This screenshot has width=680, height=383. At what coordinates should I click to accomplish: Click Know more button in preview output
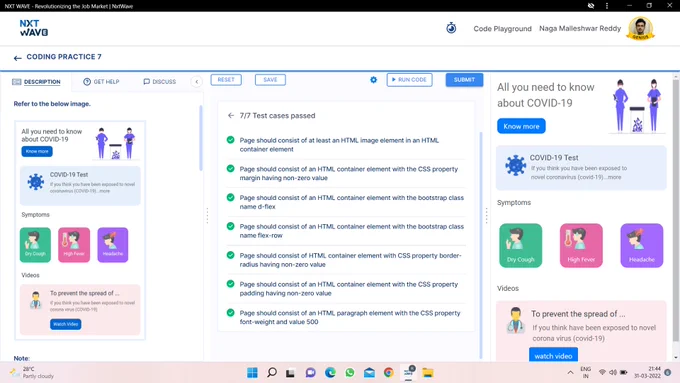tap(521, 126)
